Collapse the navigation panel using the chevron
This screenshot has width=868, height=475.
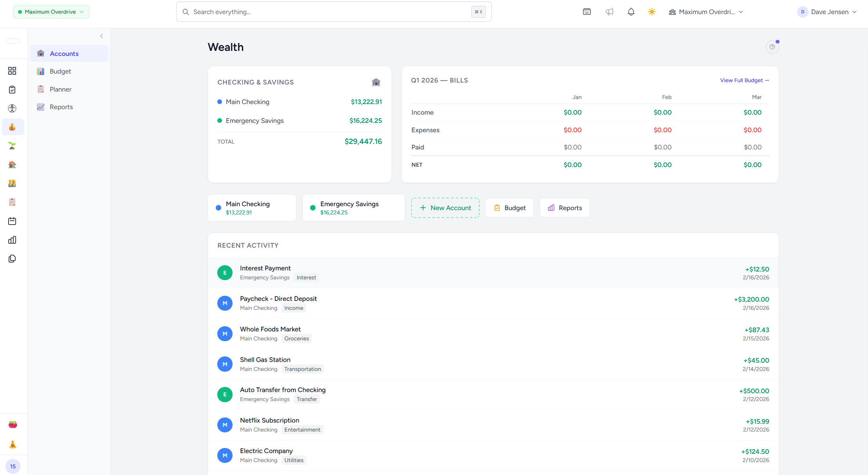point(101,36)
